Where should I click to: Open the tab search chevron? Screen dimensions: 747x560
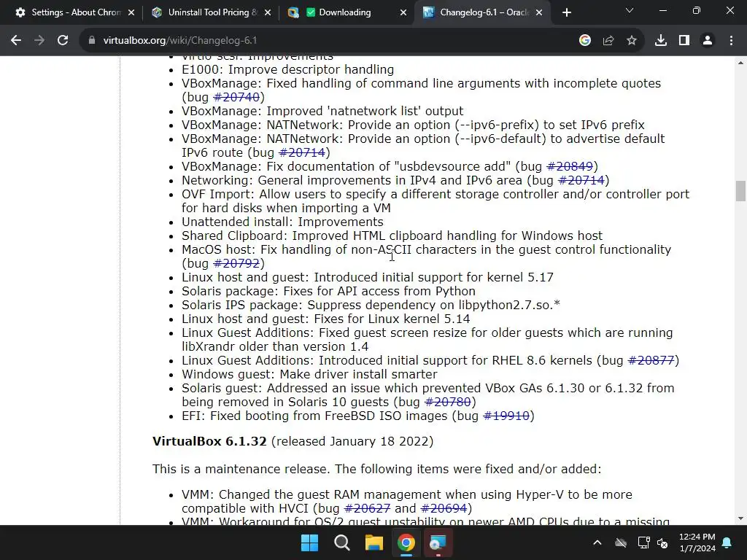click(630, 10)
